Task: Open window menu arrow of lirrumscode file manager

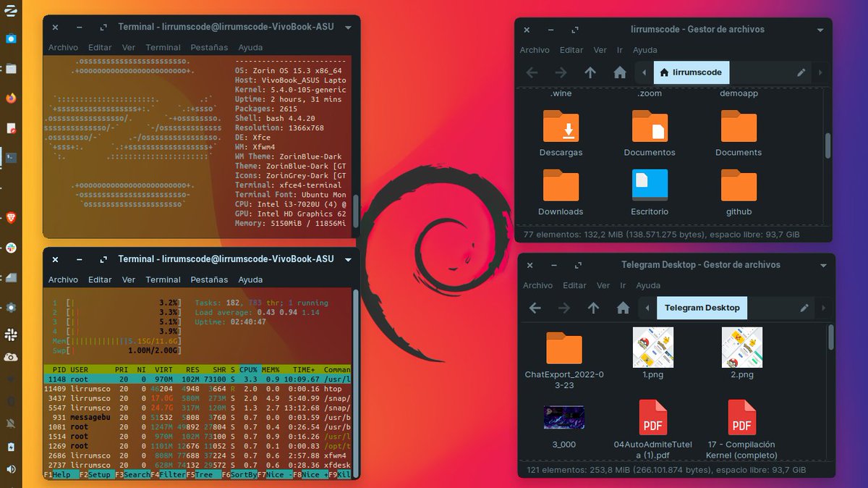Action: click(x=820, y=30)
